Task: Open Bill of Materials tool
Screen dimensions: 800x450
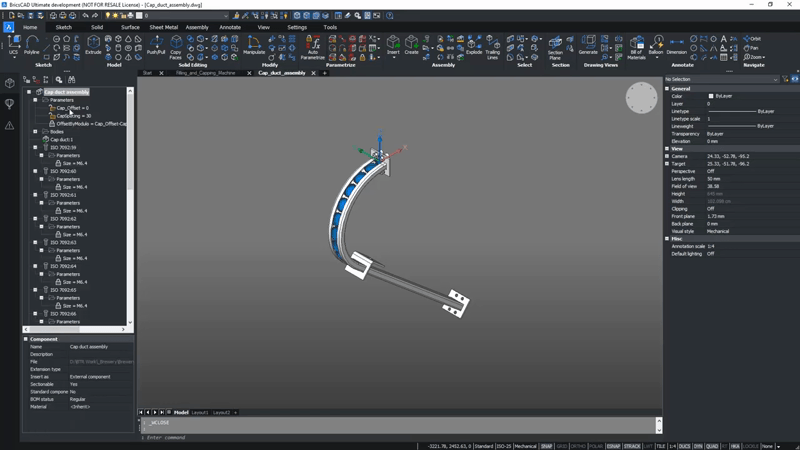Action: [636, 47]
